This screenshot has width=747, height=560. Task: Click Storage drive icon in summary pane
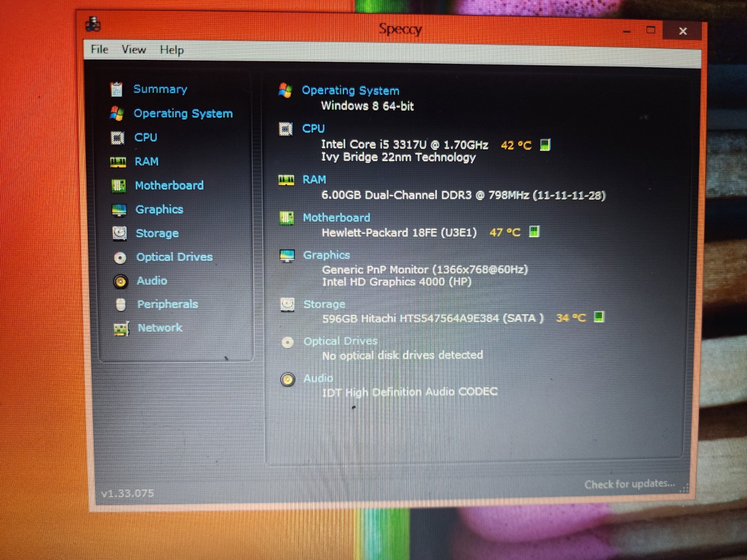(x=288, y=305)
